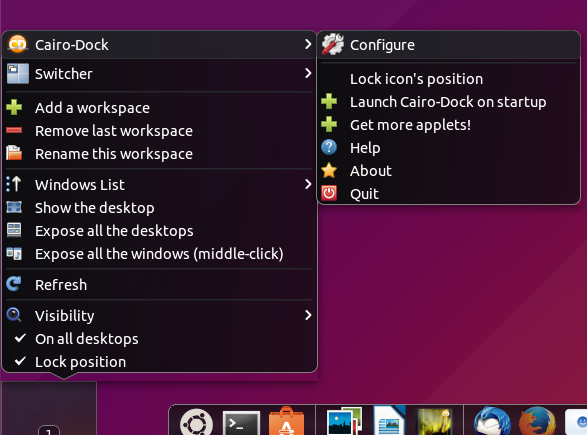Launch the Terminal from the dock

[x=241, y=423]
